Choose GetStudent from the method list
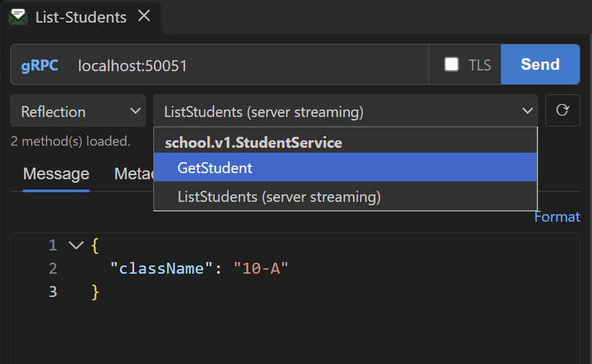592x364 pixels. [345, 167]
